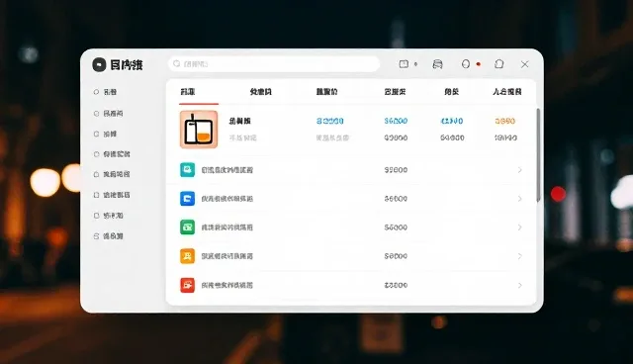
Task: Switch to the third header tab
Action: (x=326, y=92)
